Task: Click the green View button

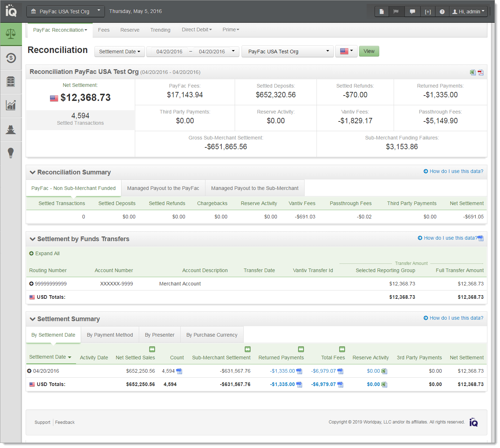Action: pos(369,51)
